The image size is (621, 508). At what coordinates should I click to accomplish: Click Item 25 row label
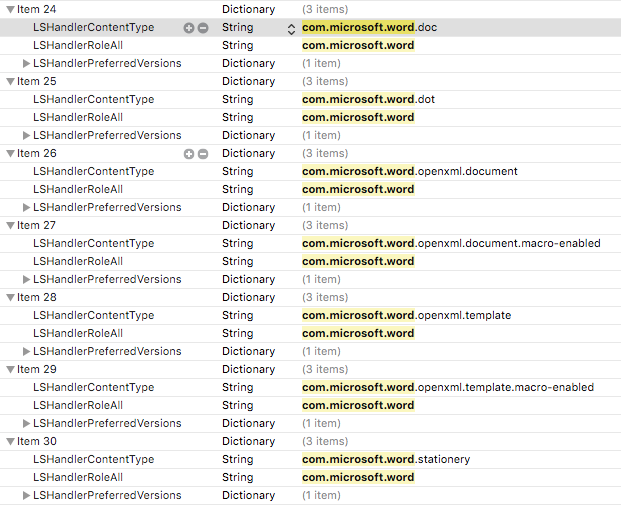coord(36,82)
